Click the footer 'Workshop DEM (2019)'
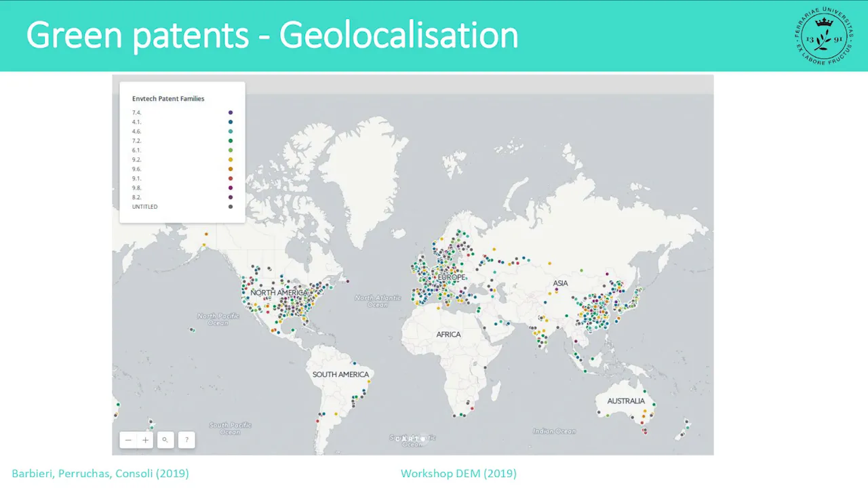Image resolution: width=868 pixels, height=488 pixels. pyautogui.click(x=458, y=473)
